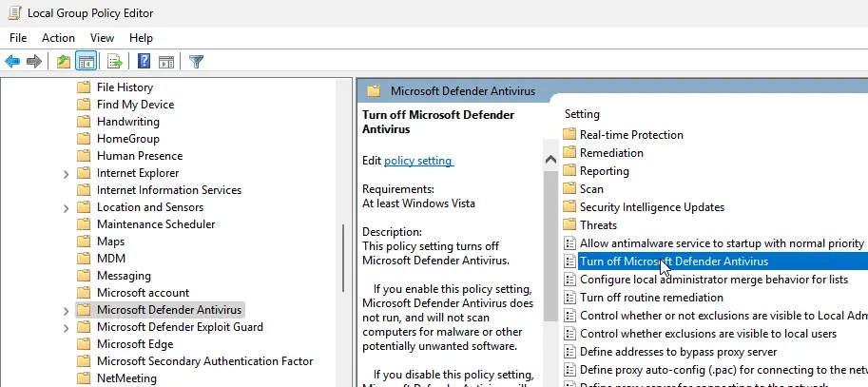Select the Security Intelligence Updates folder
This screenshot has height=387, width=868.
[651, 207]
